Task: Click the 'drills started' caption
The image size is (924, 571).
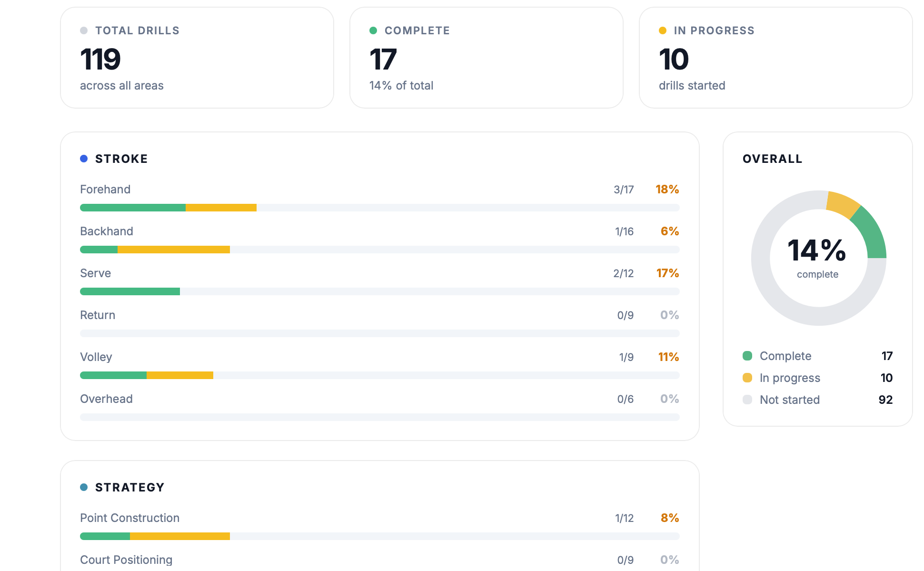Action: click(692, 86)
